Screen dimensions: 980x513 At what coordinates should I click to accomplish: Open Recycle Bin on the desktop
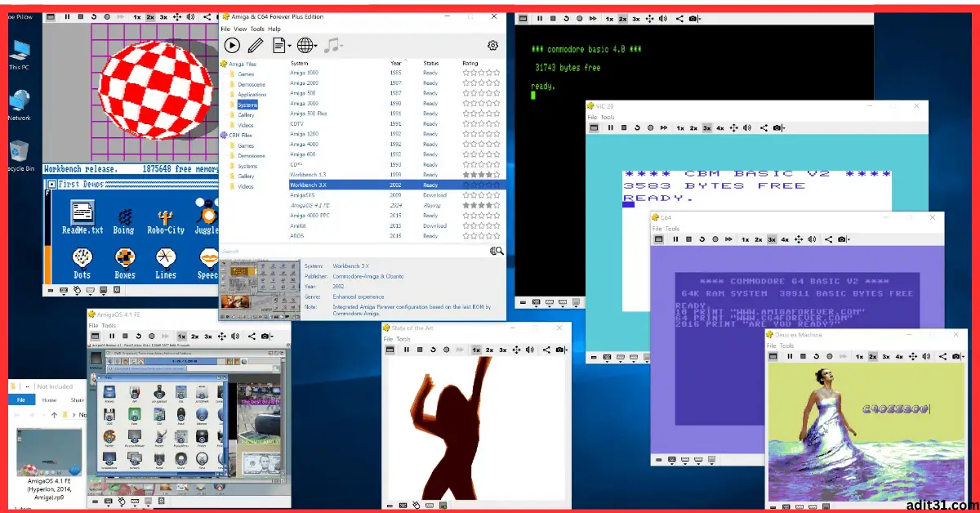[x=19, y=155]
